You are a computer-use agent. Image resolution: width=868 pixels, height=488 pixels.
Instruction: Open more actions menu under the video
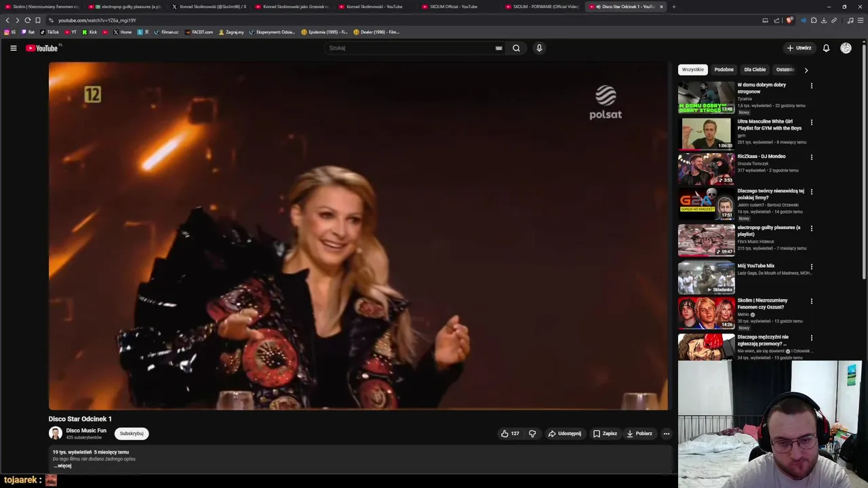point(666,434)
